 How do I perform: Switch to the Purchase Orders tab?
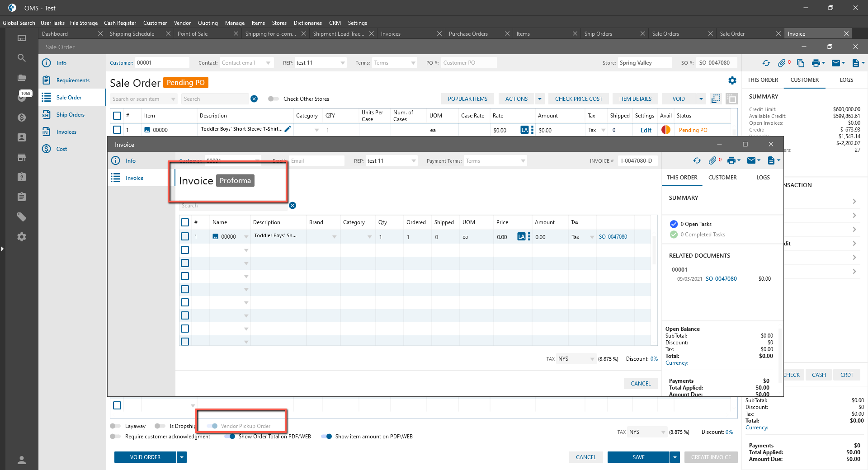coord(468,34)
